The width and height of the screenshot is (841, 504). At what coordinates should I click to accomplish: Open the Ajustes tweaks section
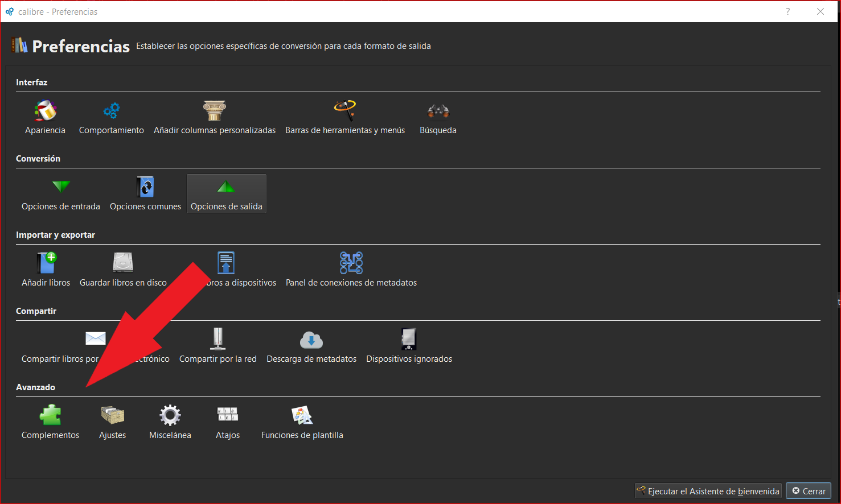click(113, 423)
